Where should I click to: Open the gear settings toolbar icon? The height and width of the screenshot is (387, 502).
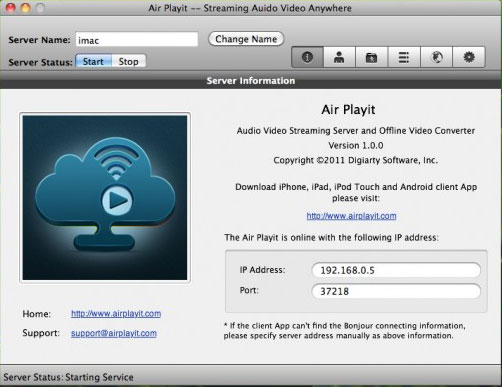469,57
